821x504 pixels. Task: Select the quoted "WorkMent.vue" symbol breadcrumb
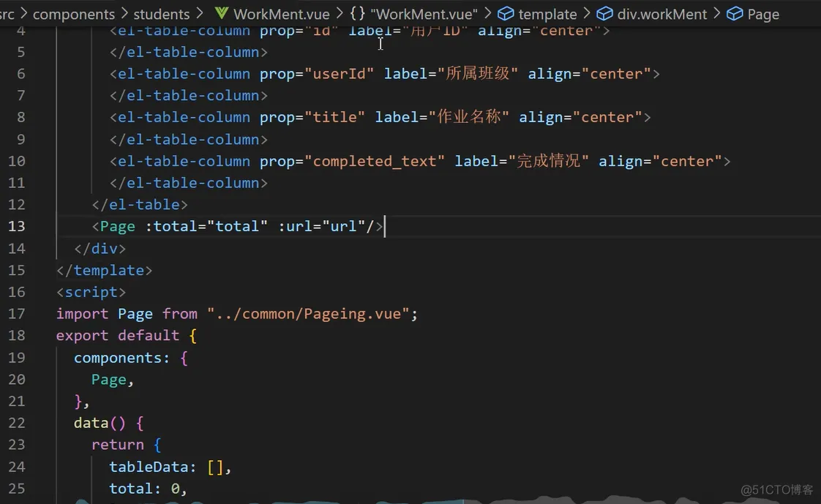point(424,14)
